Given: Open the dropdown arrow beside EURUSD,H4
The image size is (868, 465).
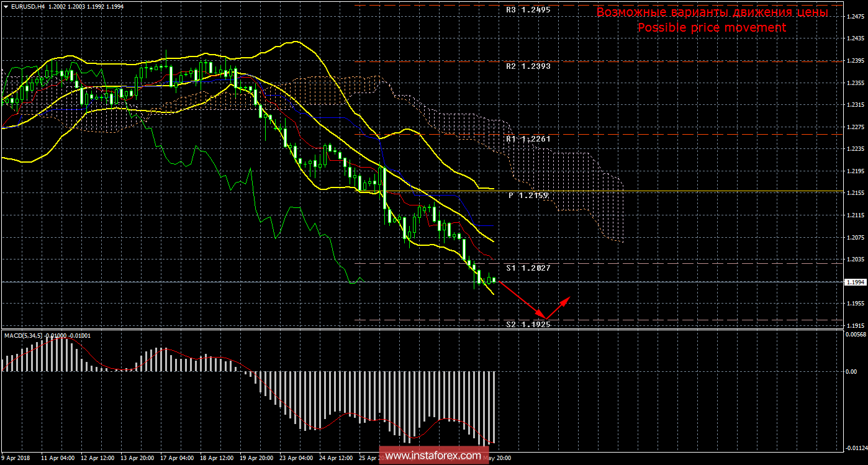Looking at the screenshot, I should [5, 6].
